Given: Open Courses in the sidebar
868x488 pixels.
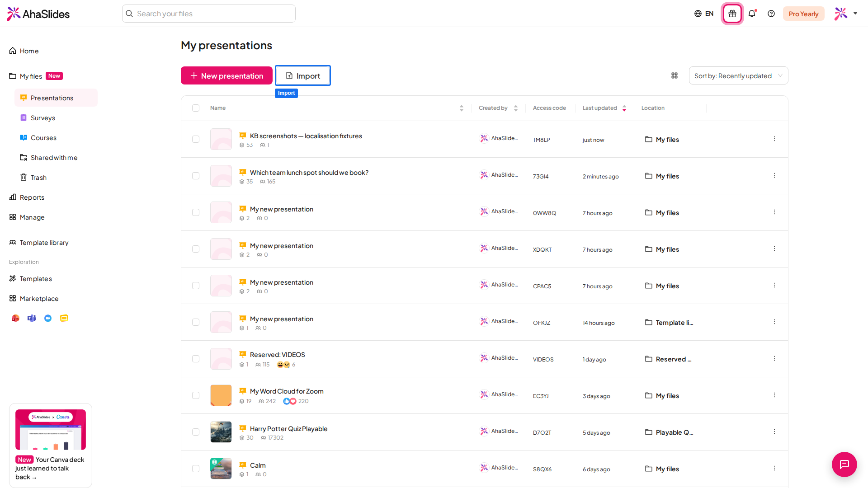Looking at the screenshot, I should [56, 138].
